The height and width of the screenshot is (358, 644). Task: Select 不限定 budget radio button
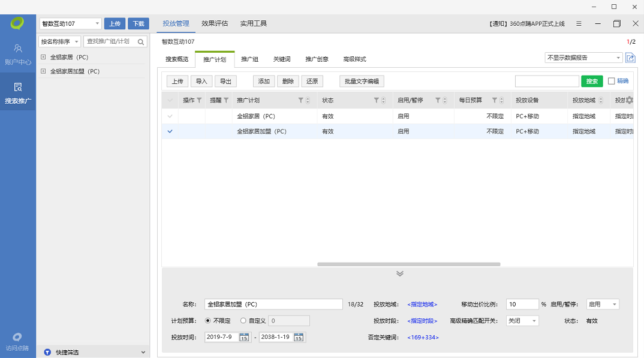(208, 321)
